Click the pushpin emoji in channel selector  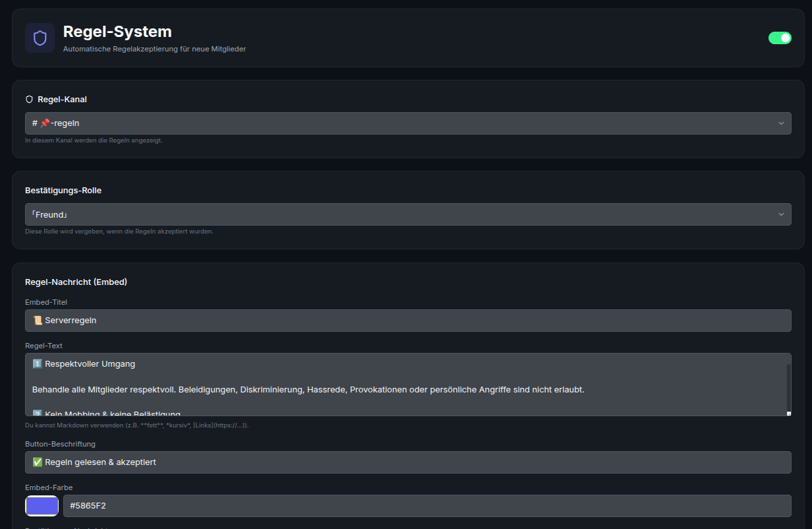45,123
